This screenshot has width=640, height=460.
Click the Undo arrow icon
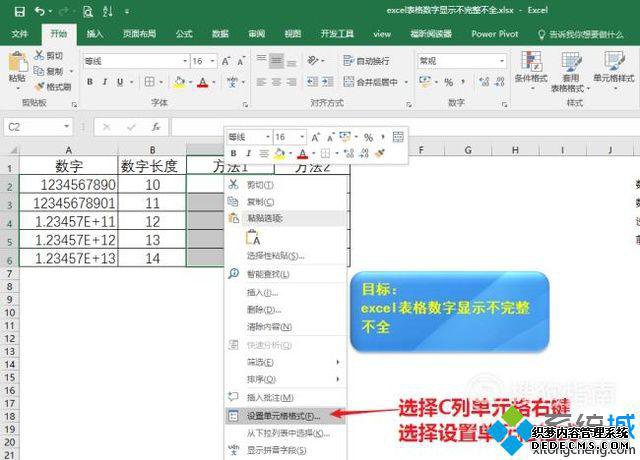click(x=40, y=11)
